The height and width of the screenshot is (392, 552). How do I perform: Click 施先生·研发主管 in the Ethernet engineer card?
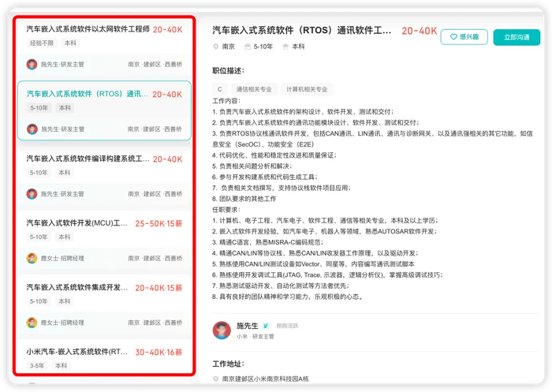62,65
